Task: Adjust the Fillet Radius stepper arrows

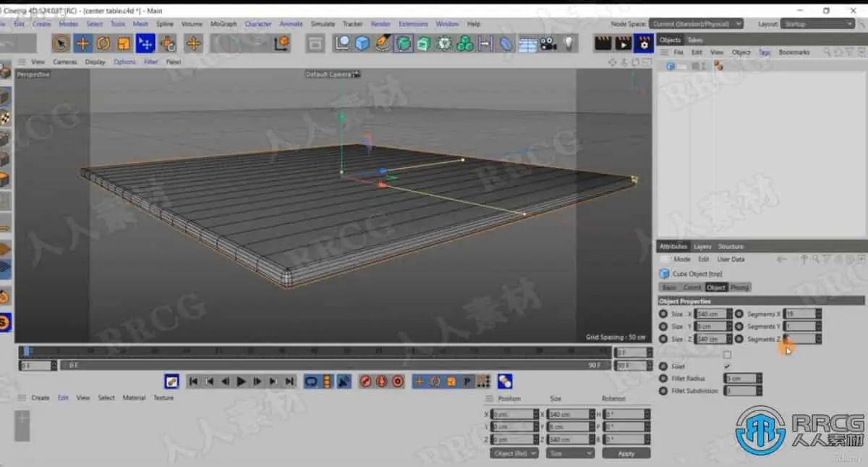Action: 758,379
